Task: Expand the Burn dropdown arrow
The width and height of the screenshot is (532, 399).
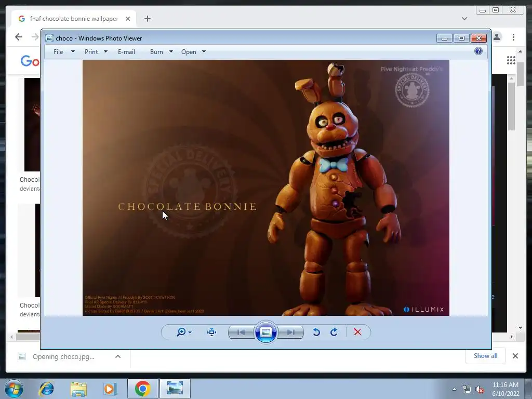Action: [x=171, y=51]
